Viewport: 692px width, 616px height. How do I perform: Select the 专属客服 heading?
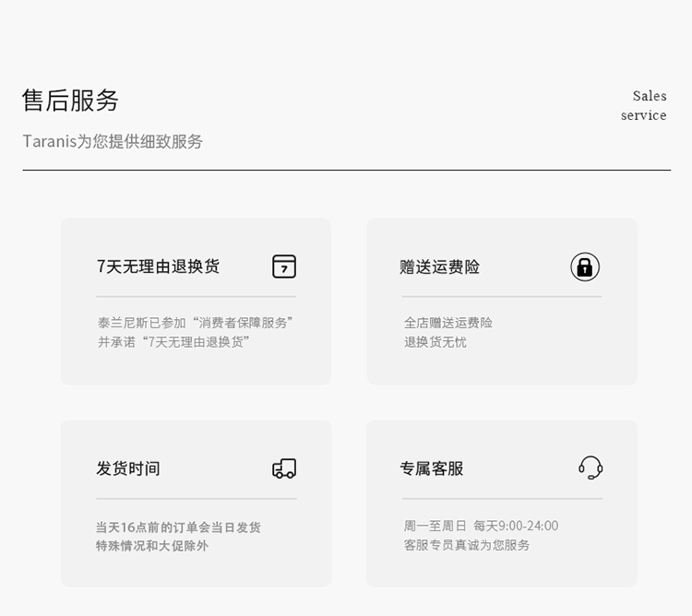point(432,468)
